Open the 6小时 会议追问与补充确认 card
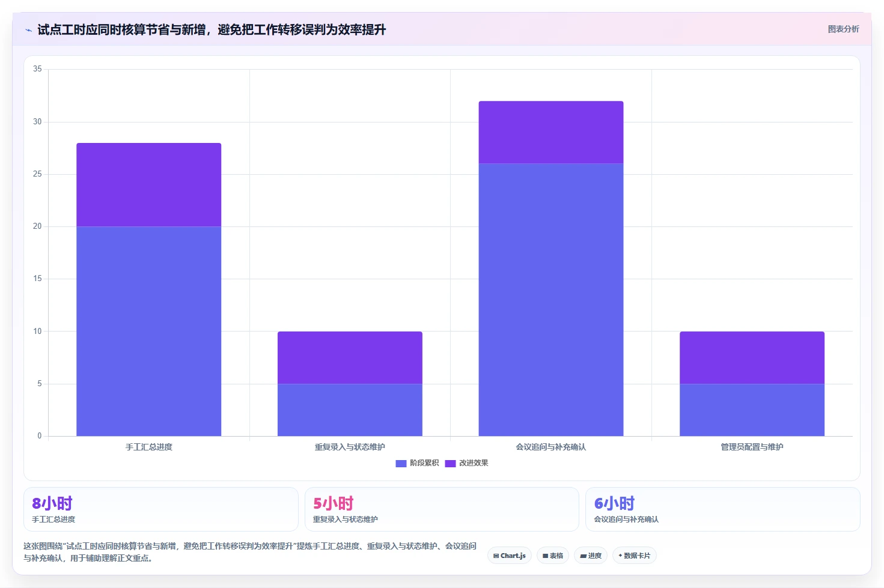The height and width of the screenshot is (588, 884). tap(723, 509)
